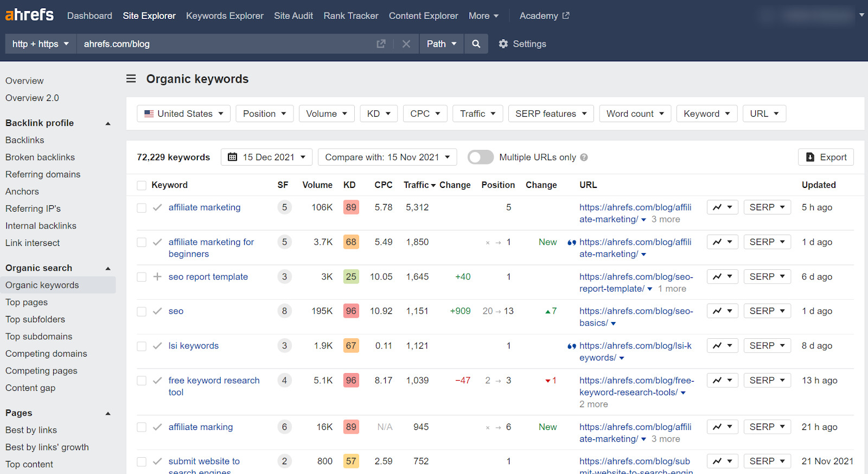Toggle the Multiple URLs only switch
The width and height of the screenshot is (868, 474).
[x=481, y=157]
